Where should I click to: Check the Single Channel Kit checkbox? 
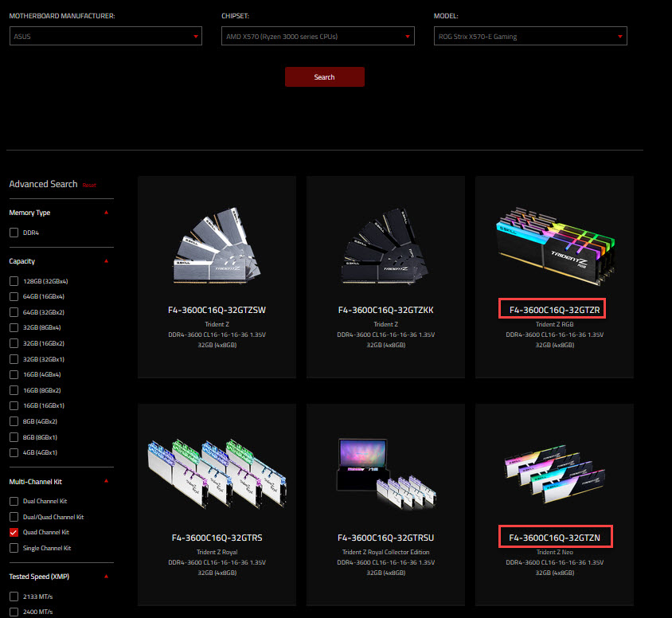click(14, 548)
